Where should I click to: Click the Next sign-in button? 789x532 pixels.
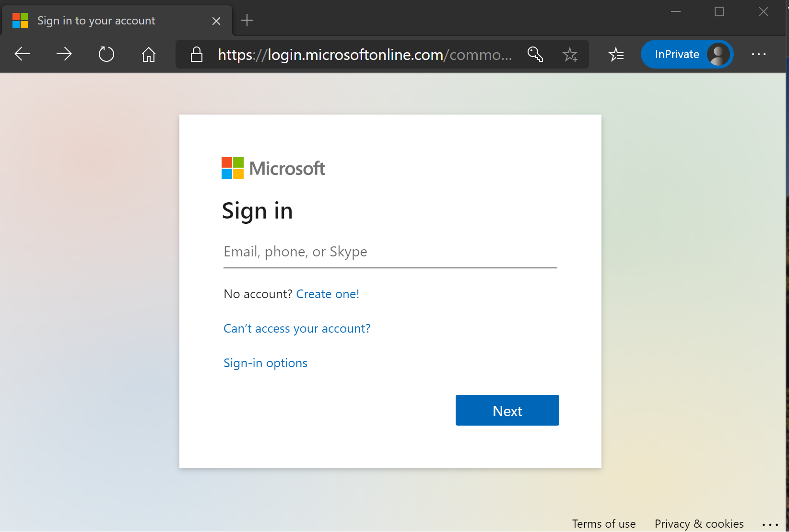coord(507,410)
